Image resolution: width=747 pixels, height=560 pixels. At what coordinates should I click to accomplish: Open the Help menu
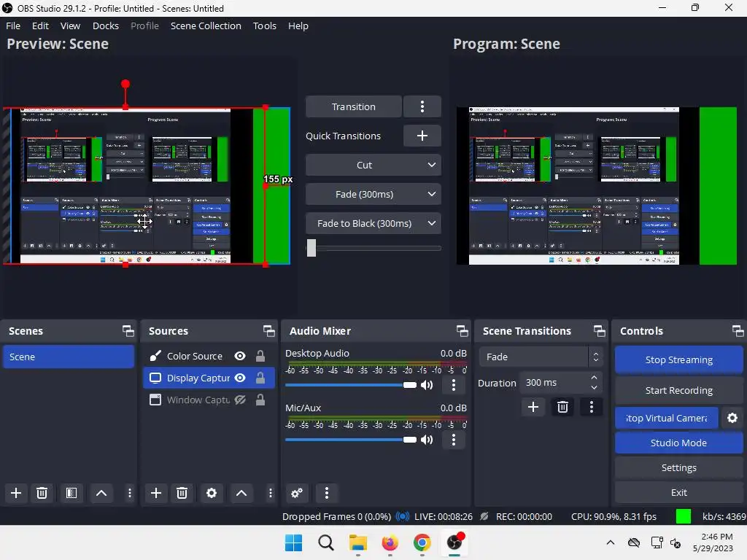298,26
